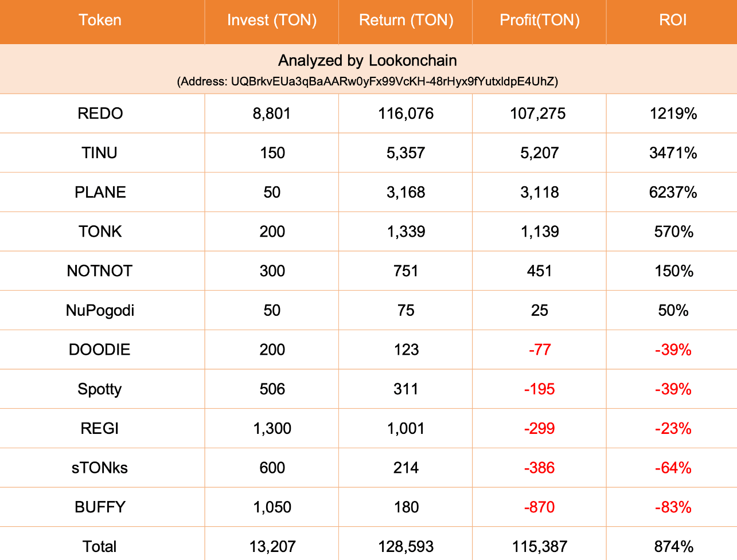Select PLANE ROI cell 6237%
This screenshot has height=560, width=737.
pyautogui.click(x=673, y=192)
